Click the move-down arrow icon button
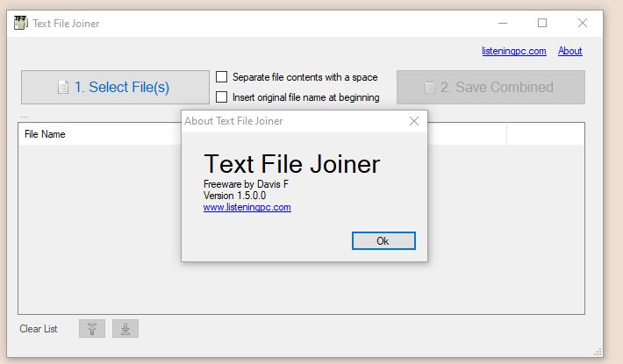The image size is (623, 364). [x=125, y=329]
